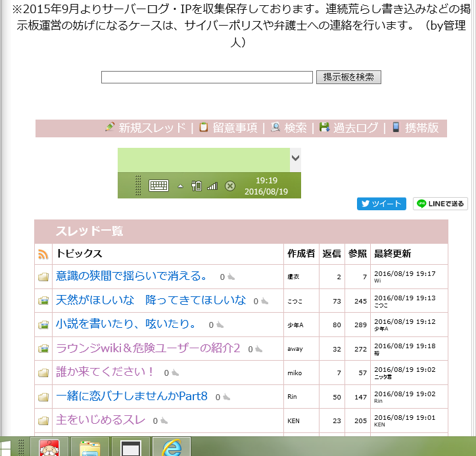Click the phone icon beside 携帯版
The image size is (476, 456).
(396, 127)
